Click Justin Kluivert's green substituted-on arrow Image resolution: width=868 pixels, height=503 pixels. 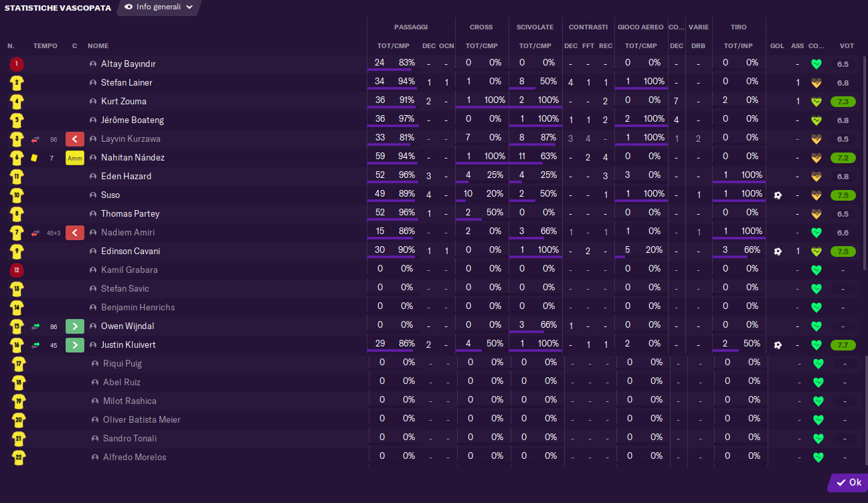(x=75, y=345)
